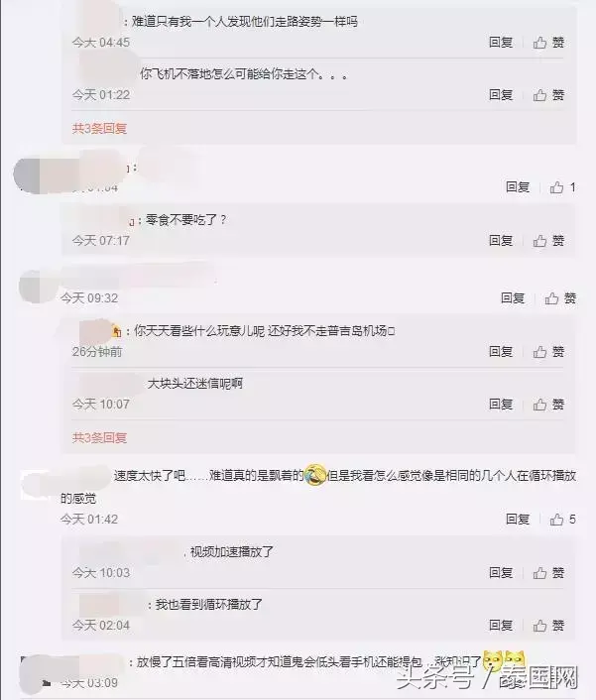Like the 10:07 大块头 comment
This screenshot has width=596, height=700.
(x=548, y=405)
